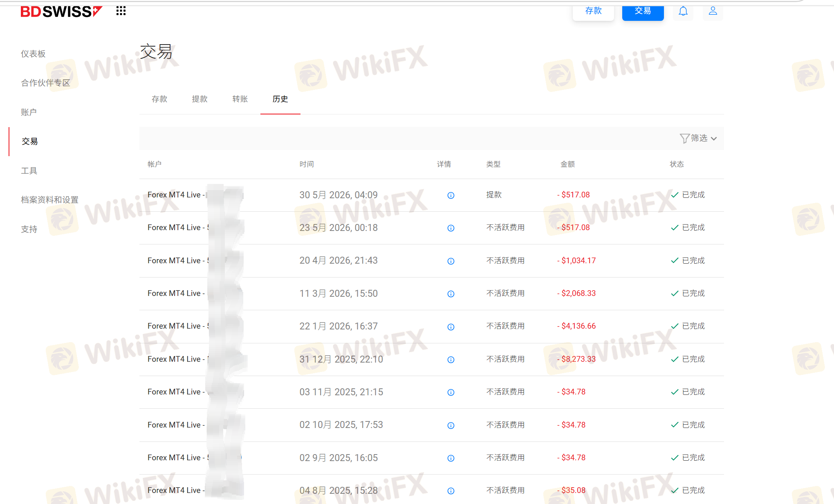Click the 存款 button in the header
The height and width of the screenshot is (504, 834).
[x=593, y=11]
